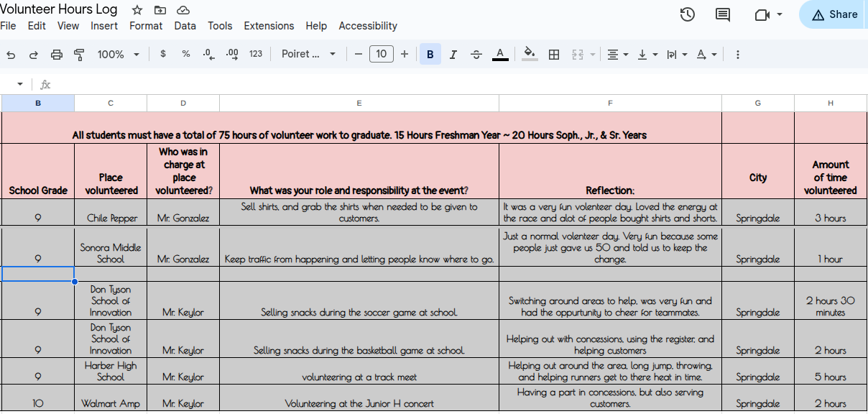Select the 'Sonora Middle School' cell
This screenshot has height=414, width=868.
pyautogui.click(x=111, y=247)
